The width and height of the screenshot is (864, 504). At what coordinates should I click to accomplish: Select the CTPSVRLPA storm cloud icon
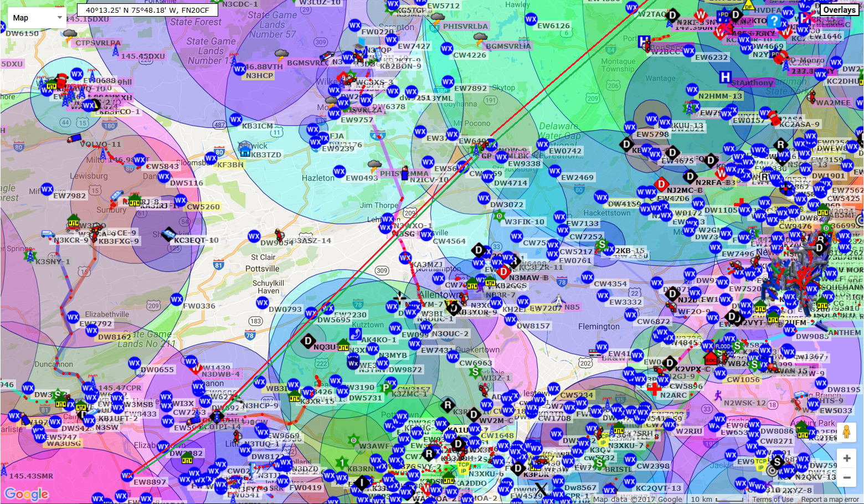tap(70, 34)
